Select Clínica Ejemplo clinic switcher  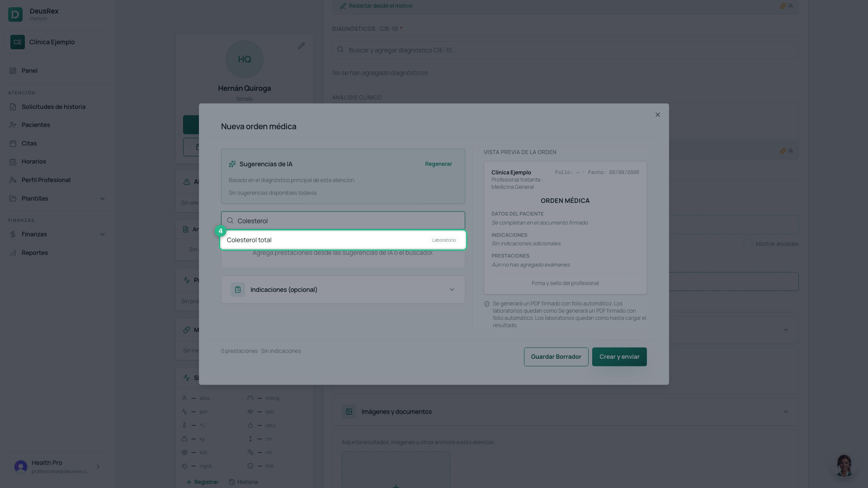[57, 42]
